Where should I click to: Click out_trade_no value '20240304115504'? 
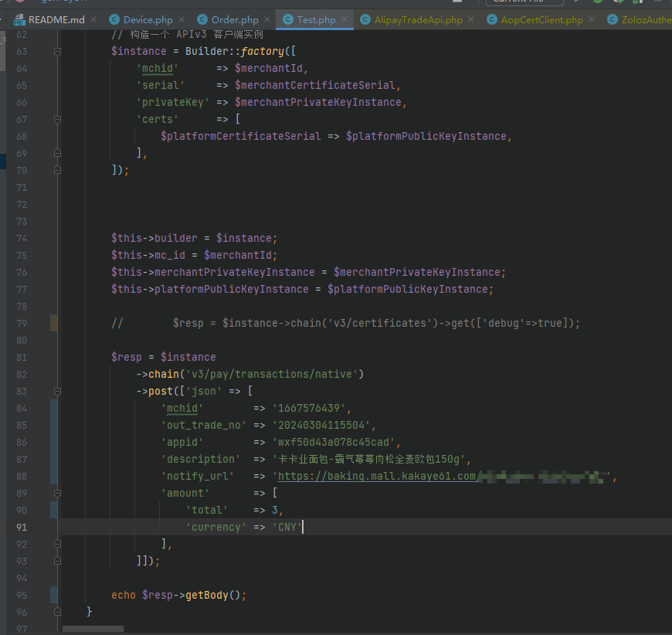click(x=321, y=426)
